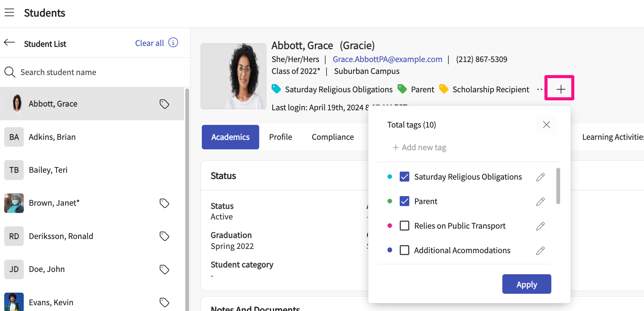The width and height of the screenshot is (644, 311).
Task: Open the hamburger navigation menu
Action: 9,13
